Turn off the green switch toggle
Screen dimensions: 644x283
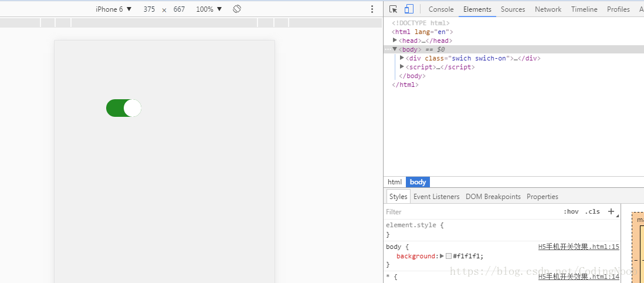click(124, 108)
